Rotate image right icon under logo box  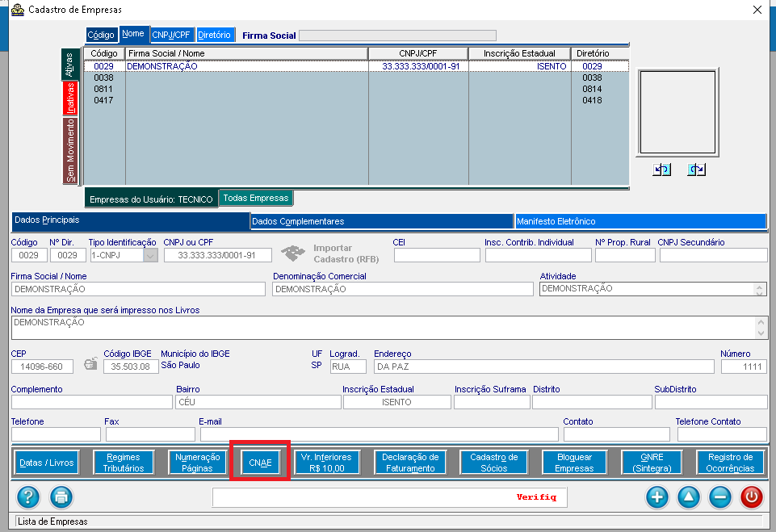696,170
